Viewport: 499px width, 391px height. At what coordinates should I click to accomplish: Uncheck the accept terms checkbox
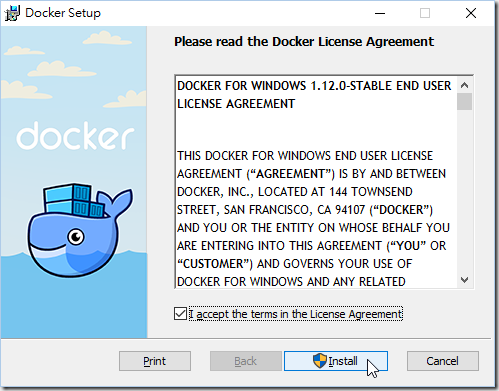coord(180,314)
